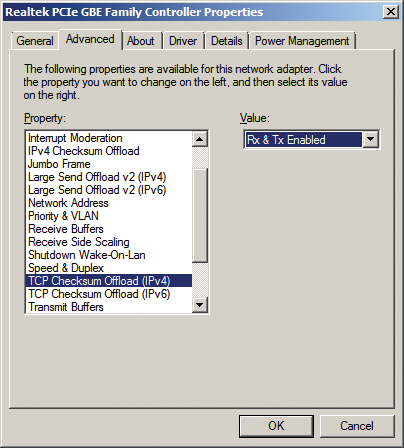This screenshot has height=448, width=404.
Task: Select Interrupt Moderation property
Action: pyautogui.click(x=108, y=138)
